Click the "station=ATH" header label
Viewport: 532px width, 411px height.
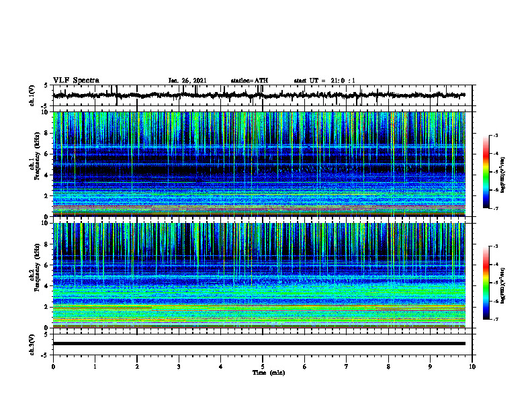tap(249, 81)
